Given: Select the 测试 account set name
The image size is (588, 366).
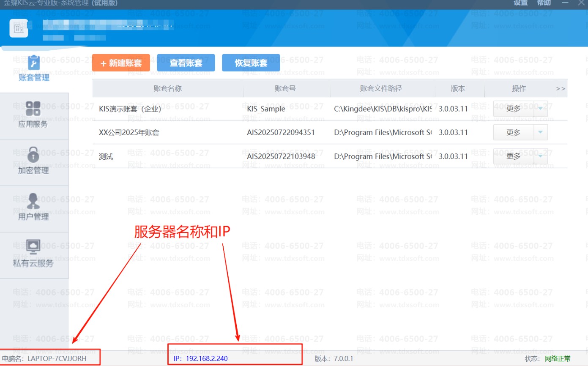Looking at the screenshot, I should pos(106,157).
